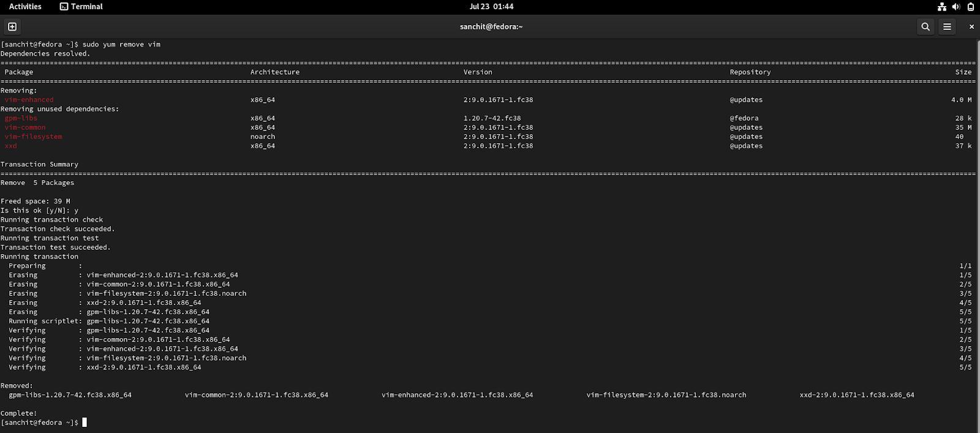
Task: Open the date and time panel
Action: point(491,7)
